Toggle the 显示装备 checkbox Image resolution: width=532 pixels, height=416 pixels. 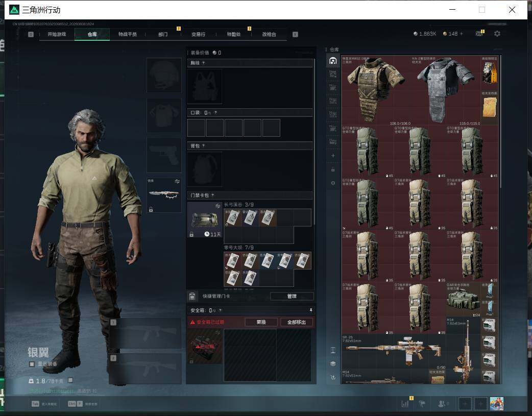[32, 364]
